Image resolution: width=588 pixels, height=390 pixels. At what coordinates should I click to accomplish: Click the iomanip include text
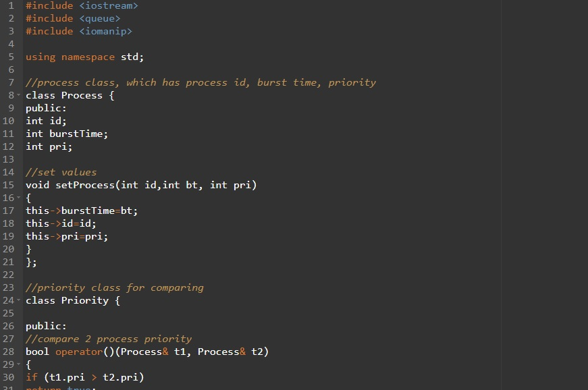79,31
